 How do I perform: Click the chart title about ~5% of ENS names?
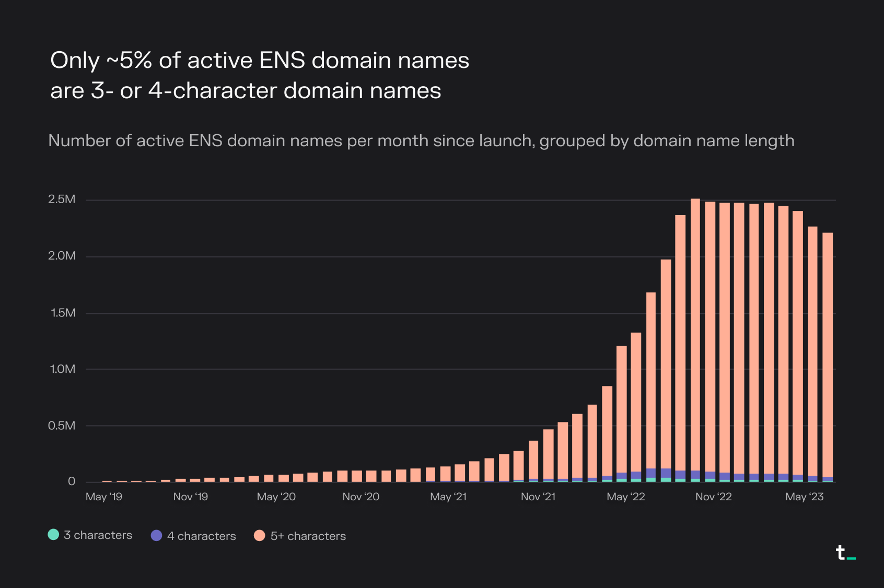[x=260, y=75]
